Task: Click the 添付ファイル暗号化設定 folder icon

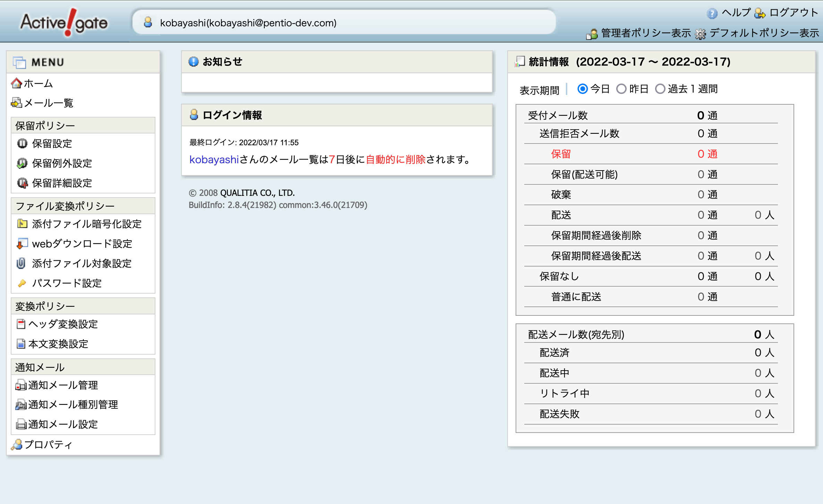Action: pos(22,224)
